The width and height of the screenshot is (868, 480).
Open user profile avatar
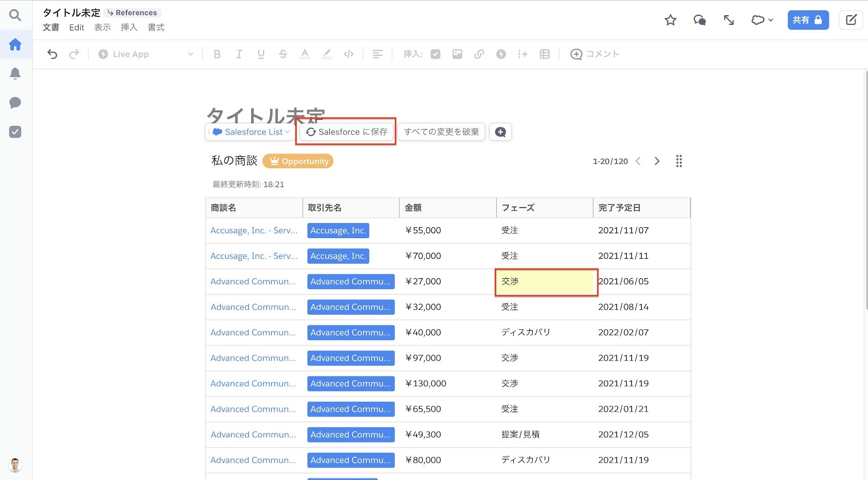[x=15, y=465]
